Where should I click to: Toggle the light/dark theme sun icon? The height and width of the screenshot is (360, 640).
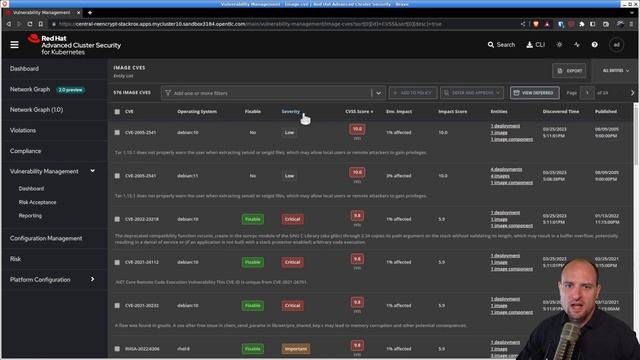pyautogui.click(x=559, y=44)
